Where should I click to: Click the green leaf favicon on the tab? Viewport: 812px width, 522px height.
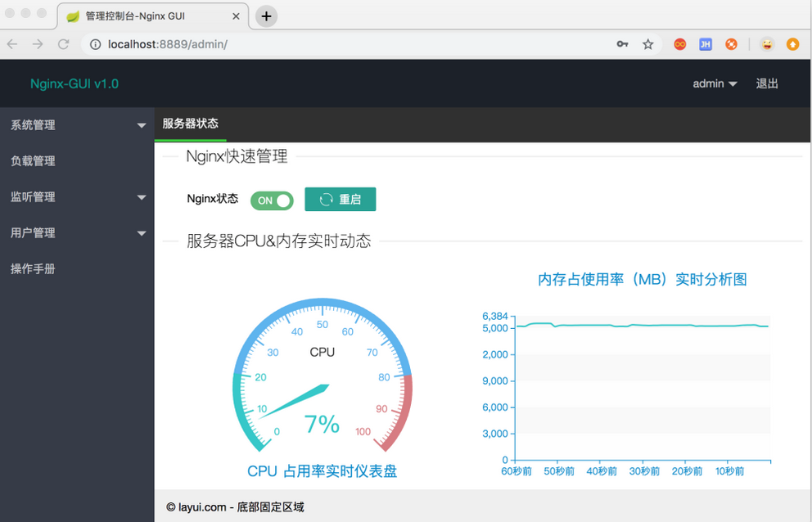pyautogui.click(x=73, y=16)
